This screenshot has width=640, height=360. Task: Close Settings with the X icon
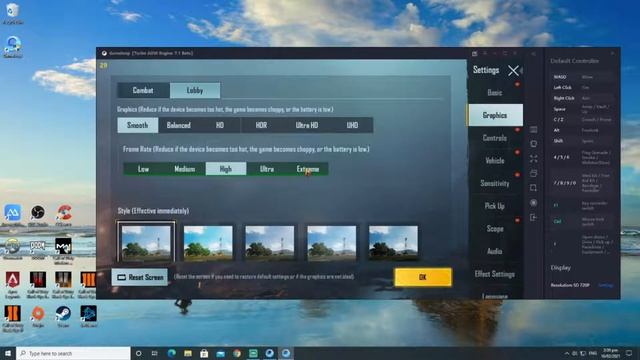(513, 71)
